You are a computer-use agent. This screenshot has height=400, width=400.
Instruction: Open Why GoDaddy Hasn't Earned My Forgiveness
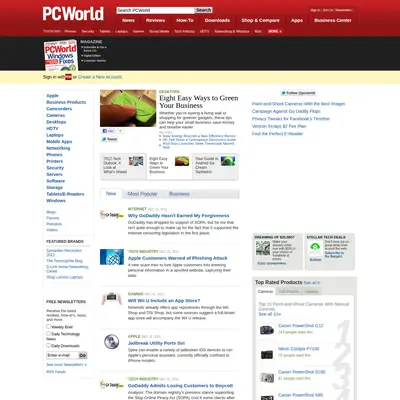pos(179,216)
